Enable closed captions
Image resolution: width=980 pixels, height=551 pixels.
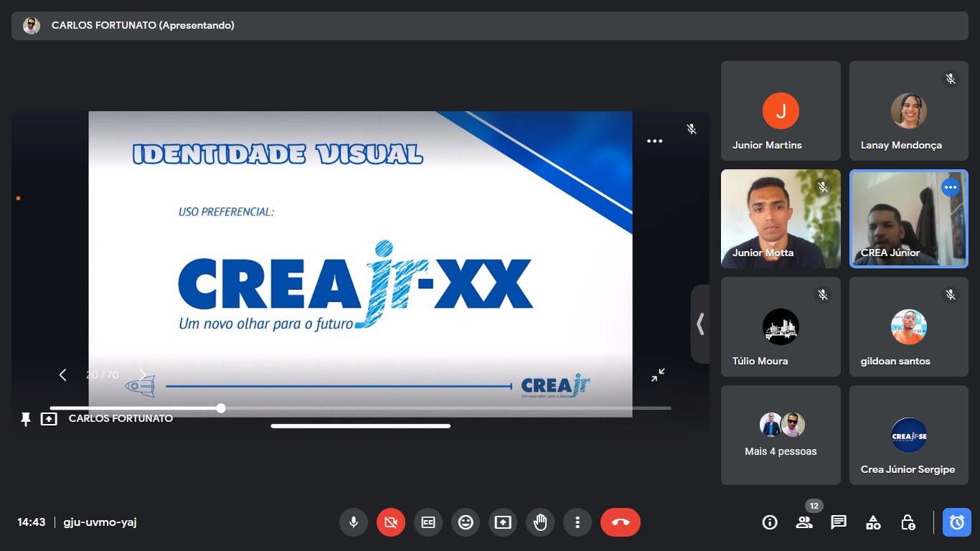428,522
